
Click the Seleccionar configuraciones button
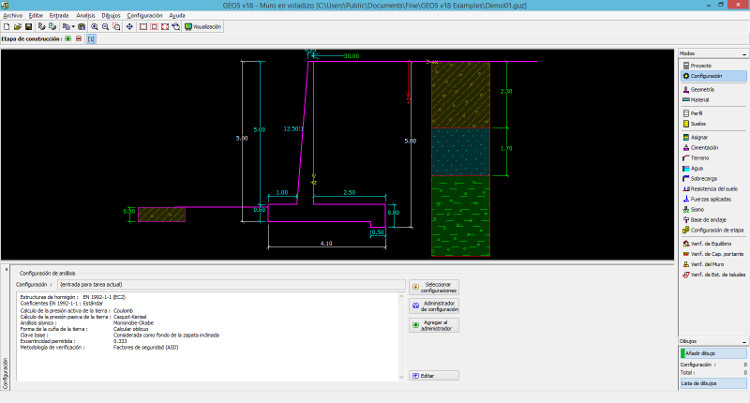click(x=435, y=287)
